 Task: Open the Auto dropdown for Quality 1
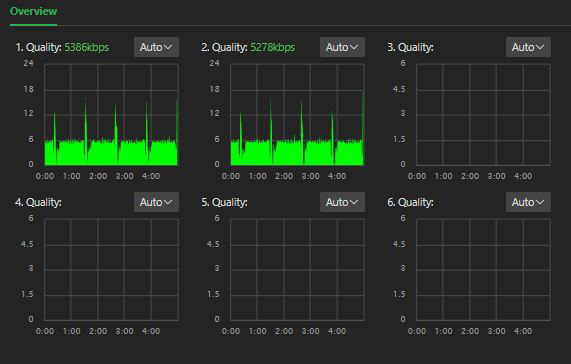pos(156,47)
